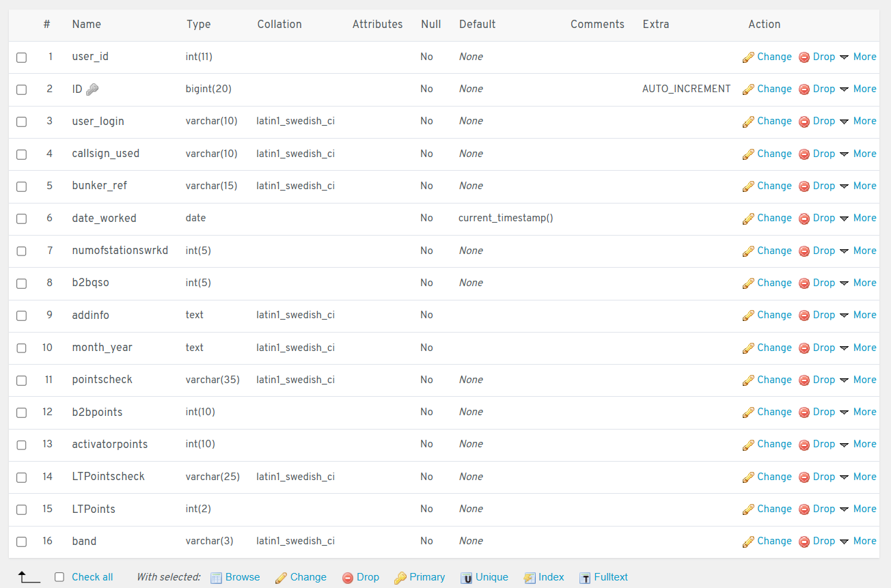This screenshot has height=588, width=891.
Task: Click the Primary key icon in bottom bar
Action: tap(400, 578)
